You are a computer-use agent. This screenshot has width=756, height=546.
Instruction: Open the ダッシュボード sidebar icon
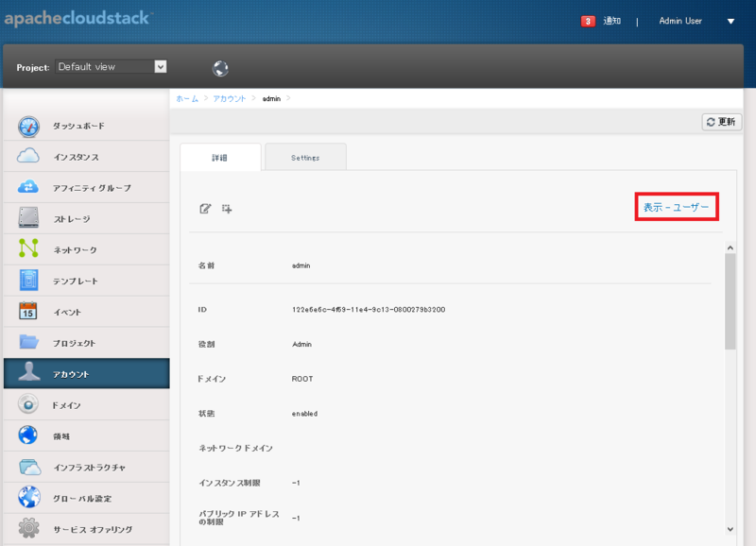point(28,126)
